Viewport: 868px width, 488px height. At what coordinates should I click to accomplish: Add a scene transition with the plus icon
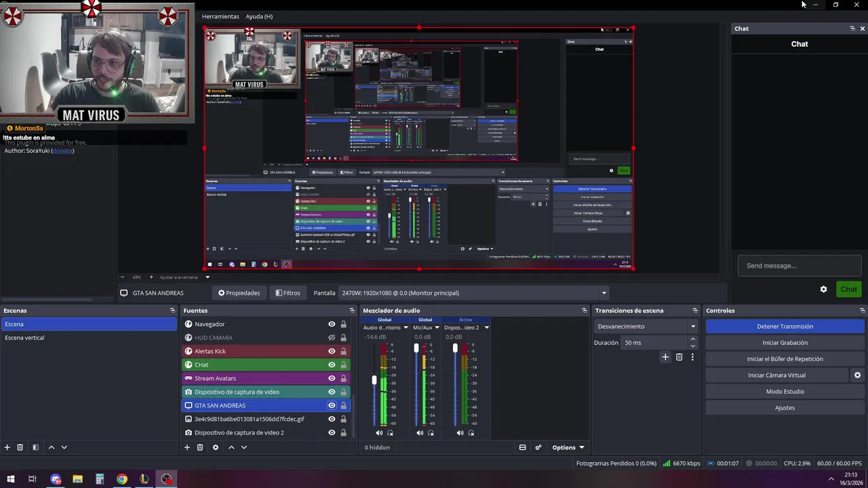point(665,357)
